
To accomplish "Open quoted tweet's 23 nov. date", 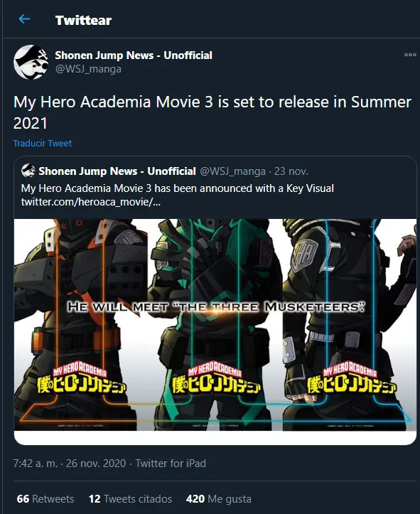I will pos(291,171).
